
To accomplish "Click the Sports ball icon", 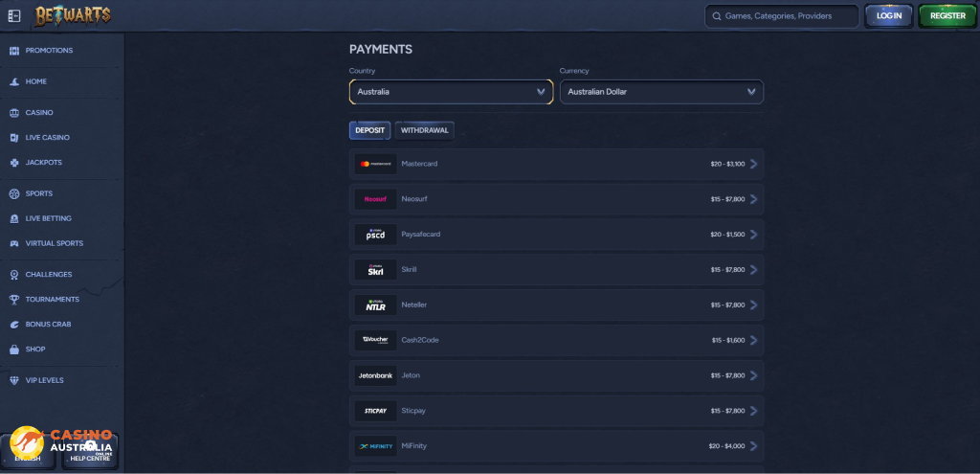I will pos(14,193).
